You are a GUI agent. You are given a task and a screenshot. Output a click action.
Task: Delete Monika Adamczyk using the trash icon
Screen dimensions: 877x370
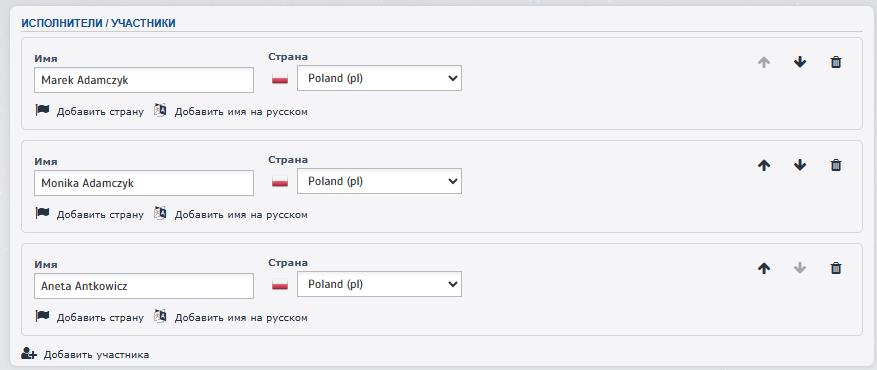click(x=836, y=165)
